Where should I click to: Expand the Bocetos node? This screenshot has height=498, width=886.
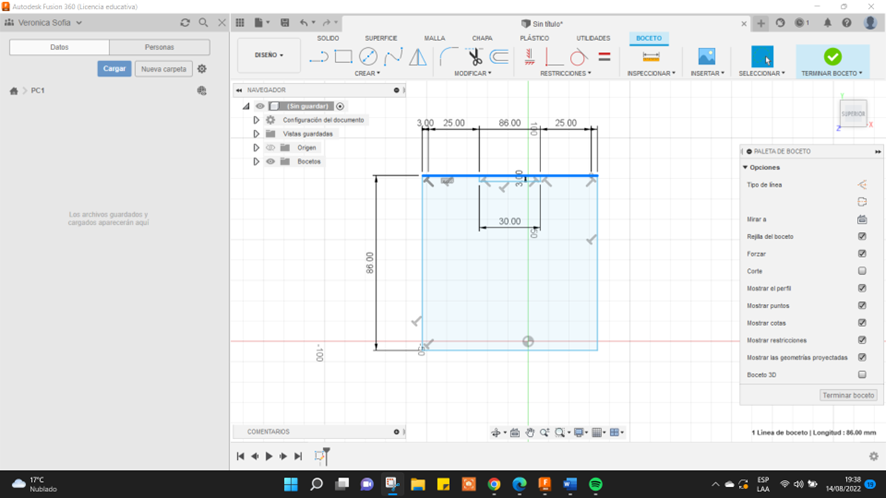pos(256,162)
